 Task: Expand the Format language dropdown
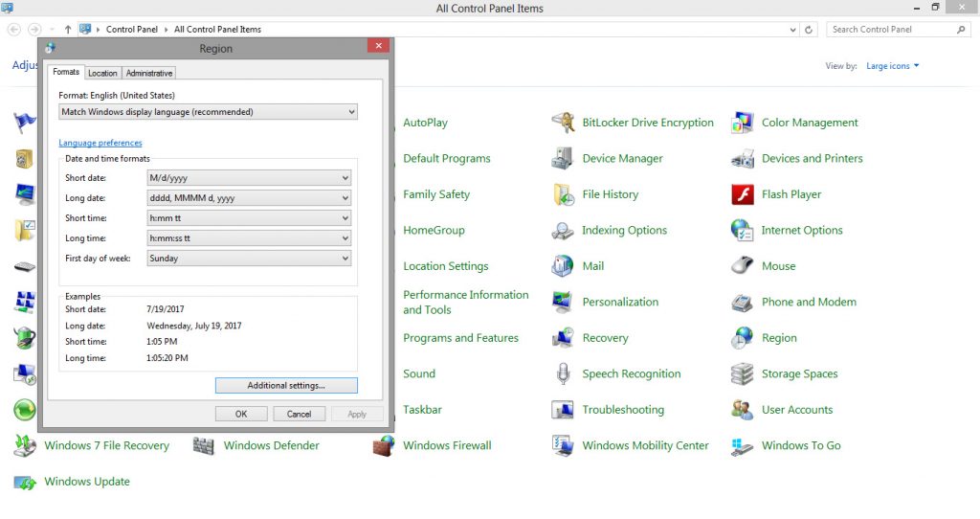[208, 112]
